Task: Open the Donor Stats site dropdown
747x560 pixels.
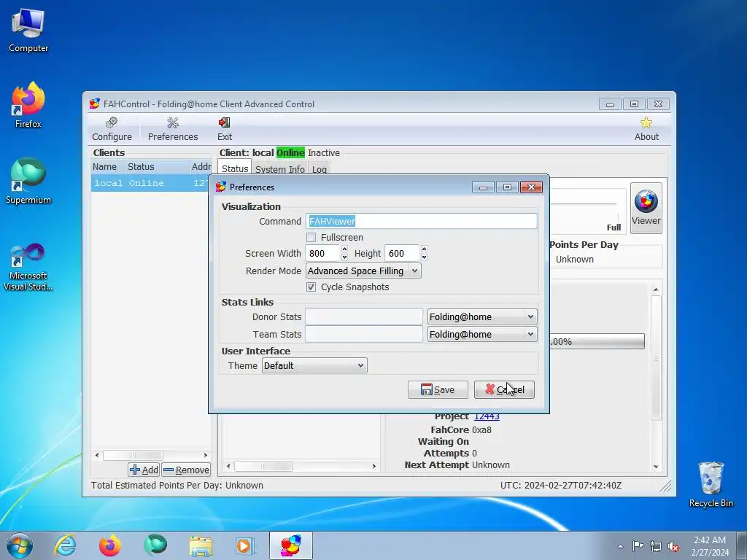Action: click(x=482, y=316)
